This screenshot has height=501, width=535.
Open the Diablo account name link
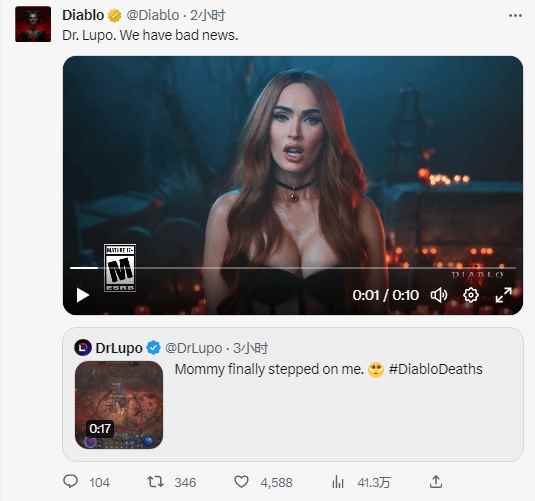83,15
